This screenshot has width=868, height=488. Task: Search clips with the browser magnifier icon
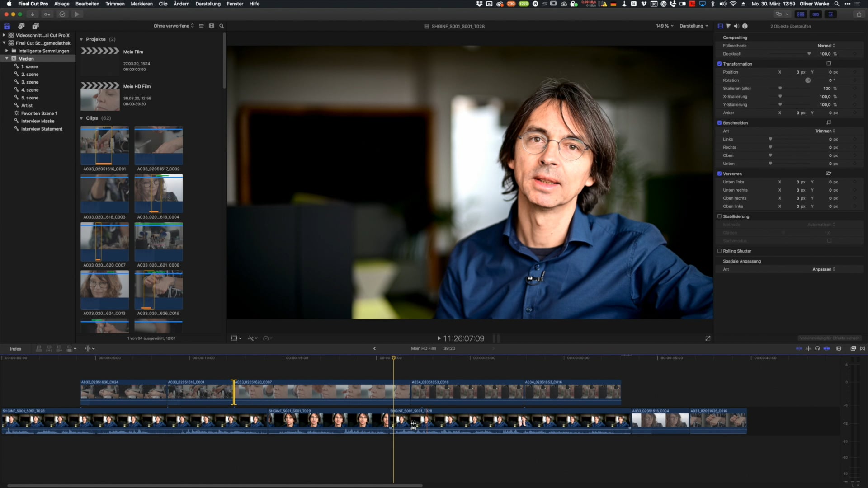(x=222, y=26)
